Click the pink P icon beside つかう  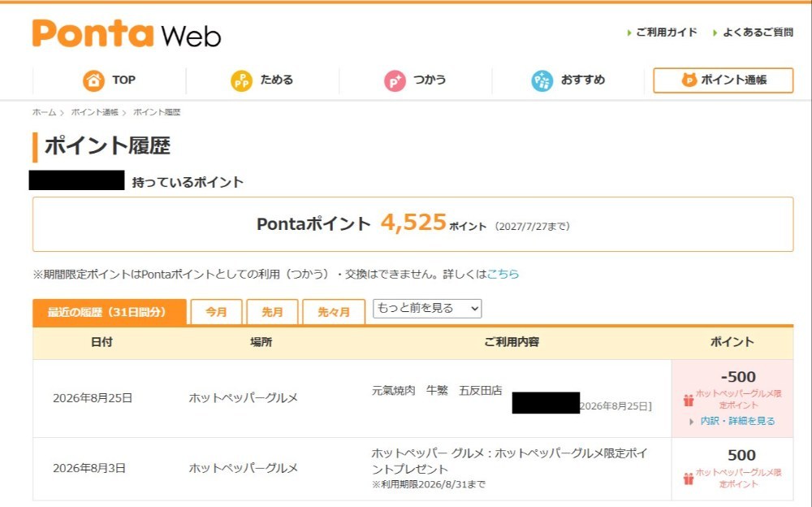395,81
